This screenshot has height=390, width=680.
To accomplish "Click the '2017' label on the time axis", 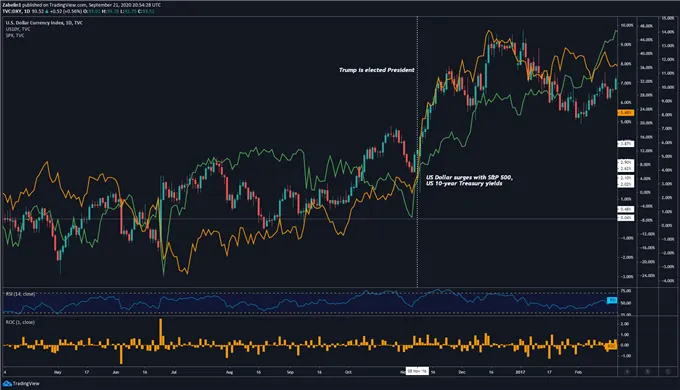I will (x=520, y=372).
